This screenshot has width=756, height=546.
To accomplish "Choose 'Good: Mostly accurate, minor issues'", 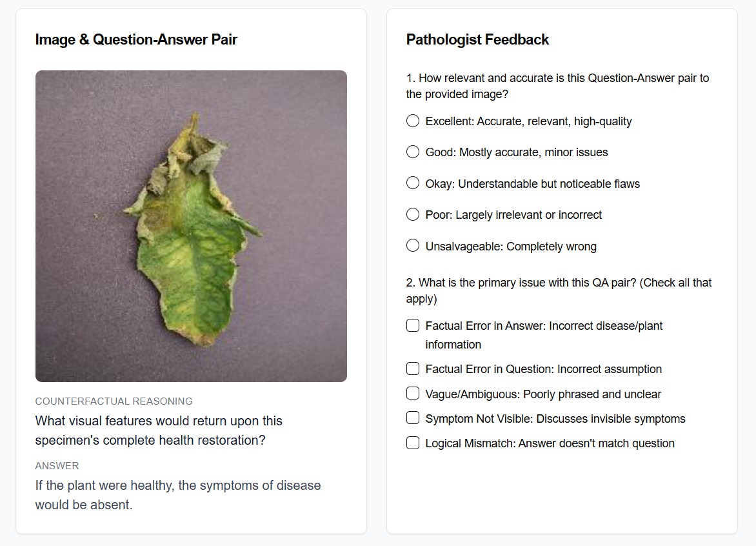I will (x=413, y=152).
